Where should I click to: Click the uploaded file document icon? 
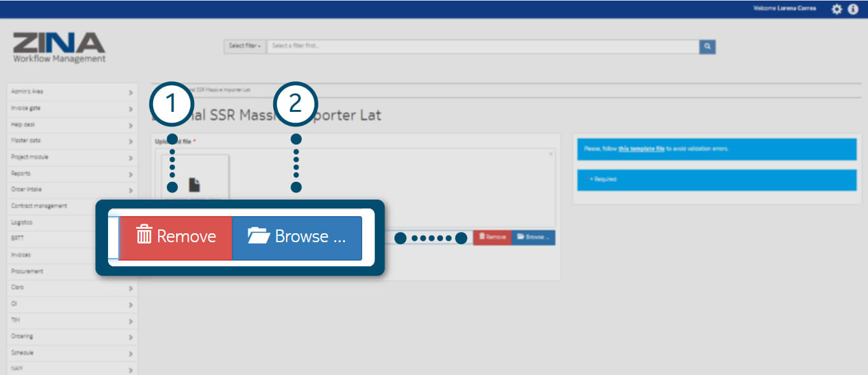click(194, 185)
